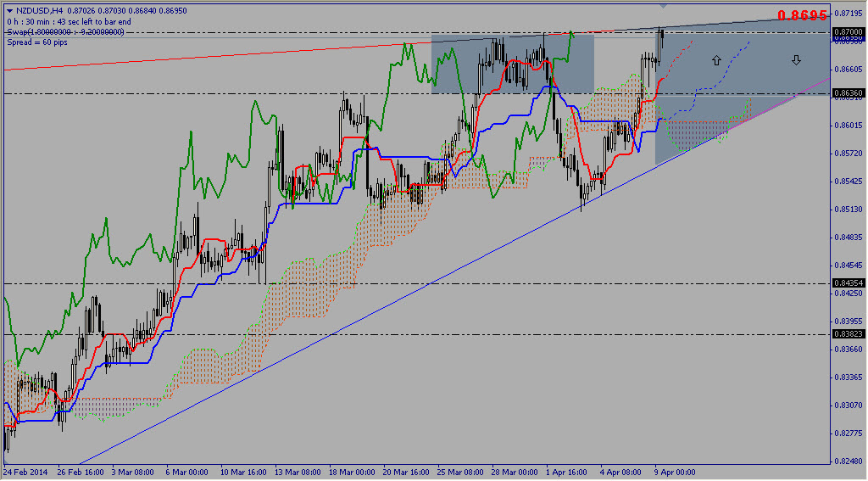
Task: Click the down arrow symbol in shaded zone
Action: pyautogui.click(x=796, y=60)
